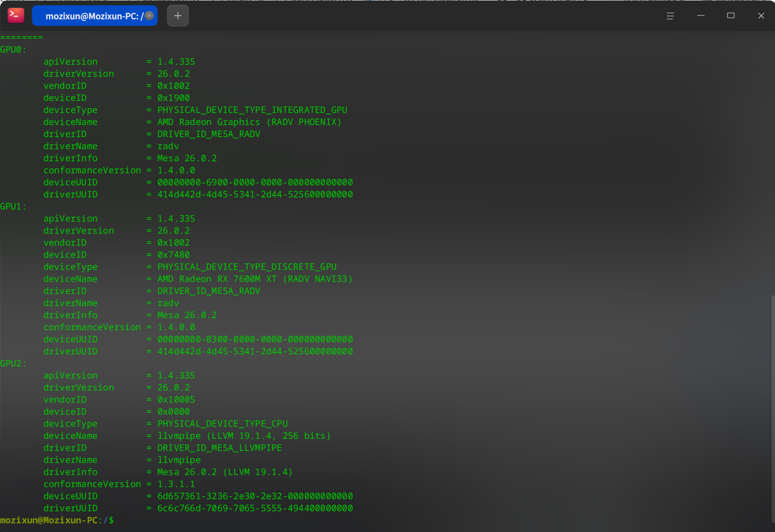The height and width of the screenshot is (532, 775).
Task: Click deviceName 'AMD Radeon Graphics (RADV PHOENIX)'
Action: tap(249, 122)
